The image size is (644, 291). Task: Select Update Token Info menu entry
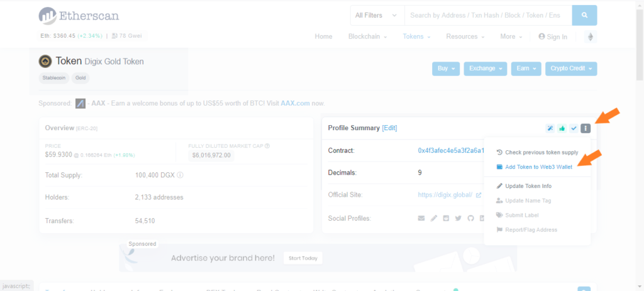tap(524, 186)
